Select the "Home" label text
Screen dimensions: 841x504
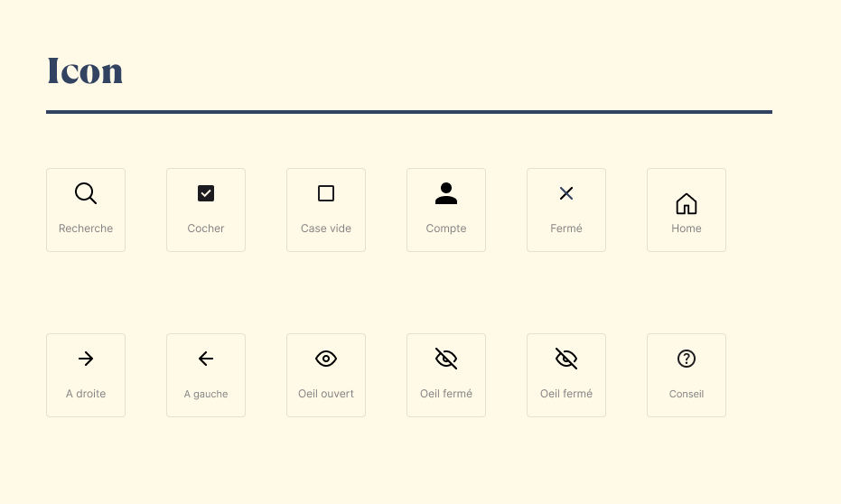(x=687, y=229)
